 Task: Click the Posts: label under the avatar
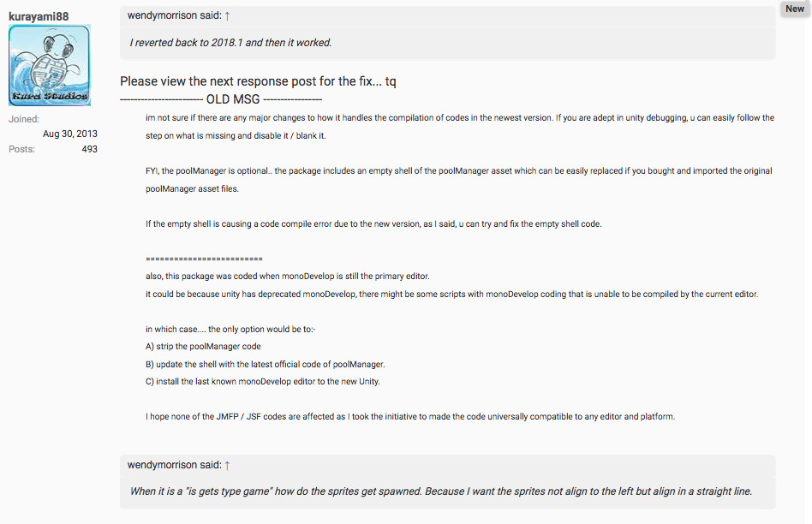pos(21,149)
